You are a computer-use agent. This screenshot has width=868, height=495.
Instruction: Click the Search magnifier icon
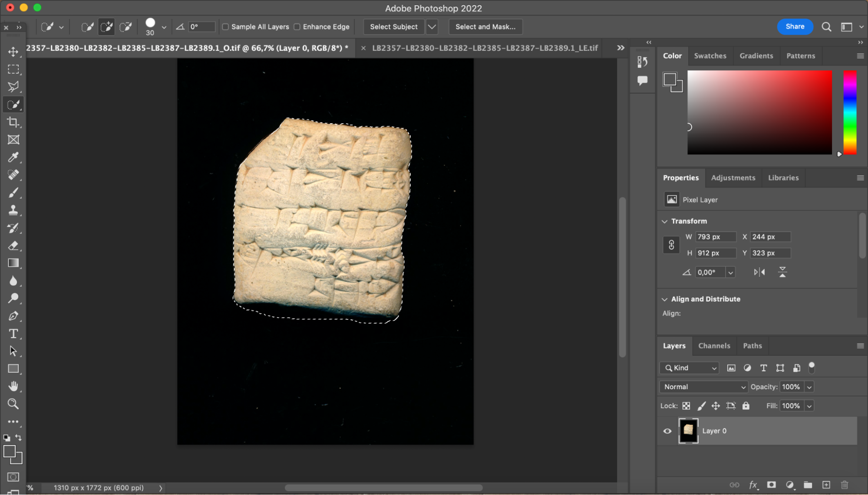pos(826,27)
